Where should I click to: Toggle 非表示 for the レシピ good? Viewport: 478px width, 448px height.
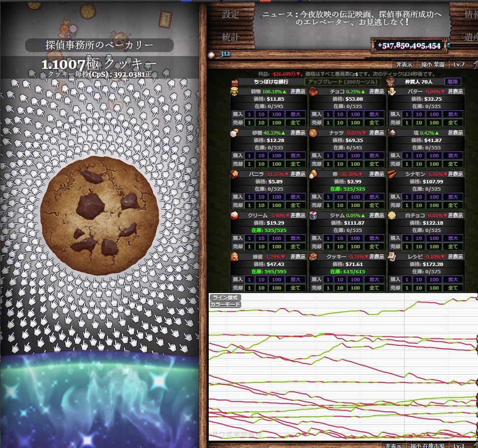point(455,257)
